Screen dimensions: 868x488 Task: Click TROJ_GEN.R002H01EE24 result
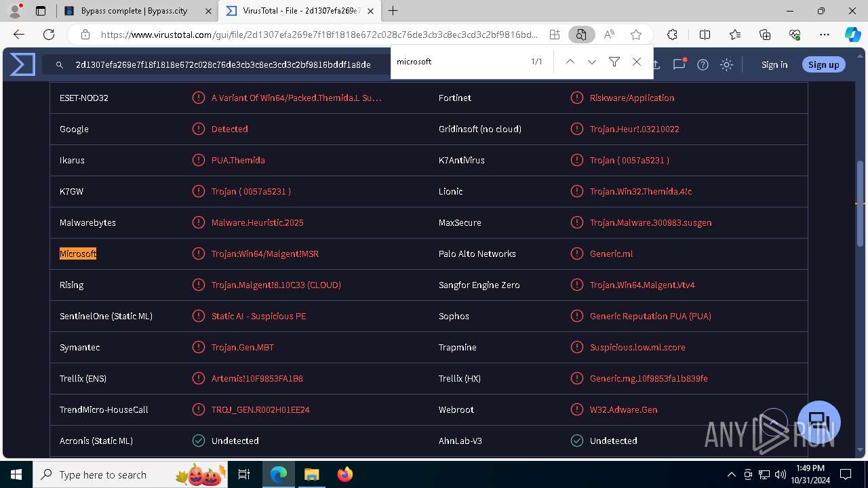[x=260, y=409]
